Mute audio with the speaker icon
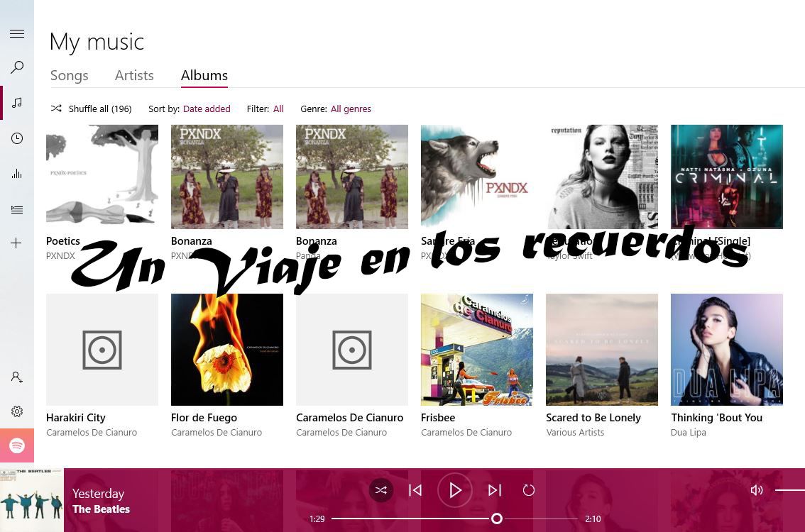The height and width of the screenshot is (532, 805). 757,490
